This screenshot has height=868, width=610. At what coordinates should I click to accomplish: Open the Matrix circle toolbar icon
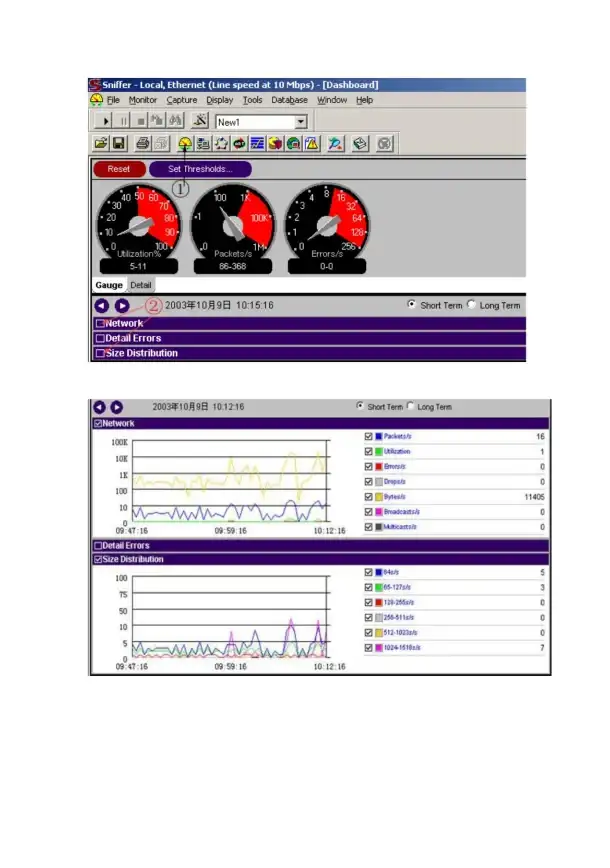pyautogui.click(x=221, y=144)
